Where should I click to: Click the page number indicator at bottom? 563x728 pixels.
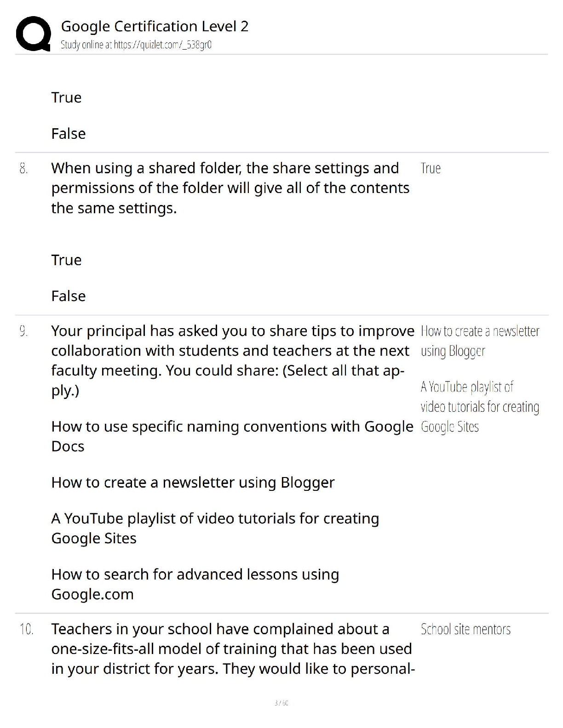(x=281, y=703)
